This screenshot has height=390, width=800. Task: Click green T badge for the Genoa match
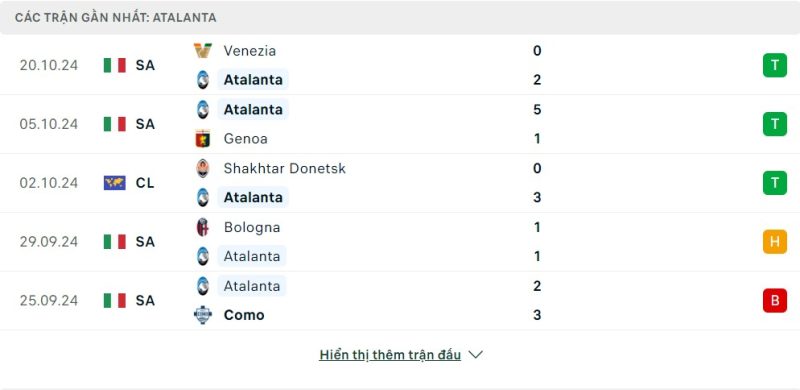click(x=774, y=124)
